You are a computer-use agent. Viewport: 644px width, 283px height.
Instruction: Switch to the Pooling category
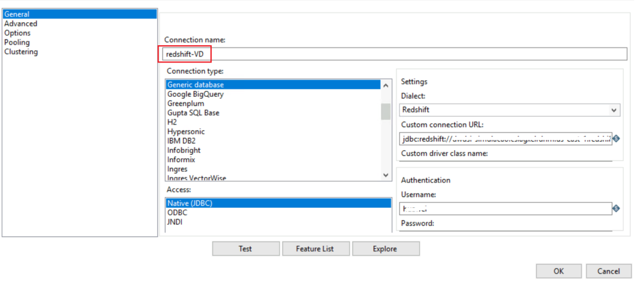(x=80, y=42)
